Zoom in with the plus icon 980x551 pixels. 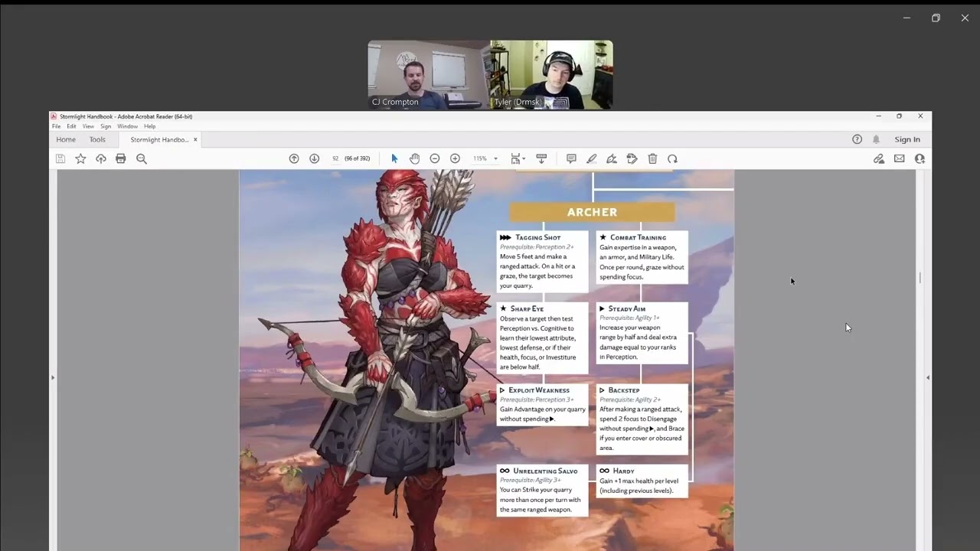pos(455,158)
